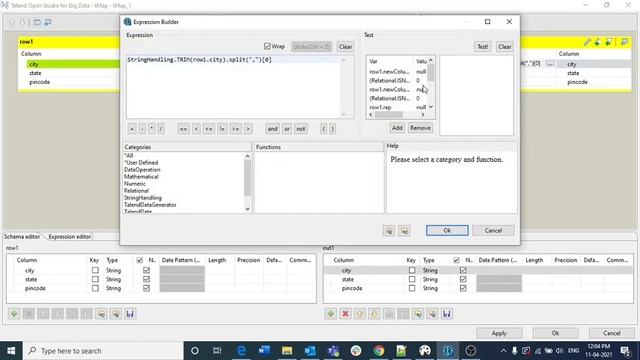Open Teams from the taskbar
Viewport: 640px width, 360px height.
[x=333, y=351]
